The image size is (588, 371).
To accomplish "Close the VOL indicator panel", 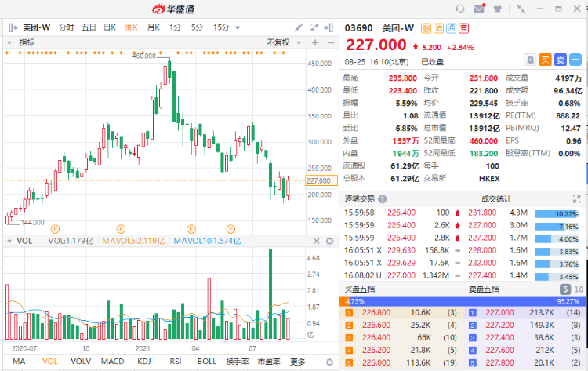I will click(317, 242).
